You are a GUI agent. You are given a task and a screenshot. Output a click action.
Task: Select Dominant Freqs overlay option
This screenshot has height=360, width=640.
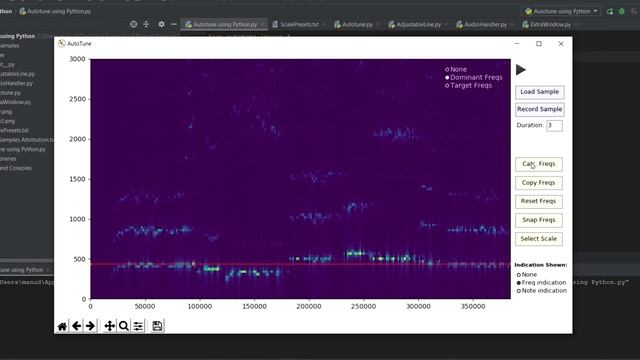coord(447,77)
